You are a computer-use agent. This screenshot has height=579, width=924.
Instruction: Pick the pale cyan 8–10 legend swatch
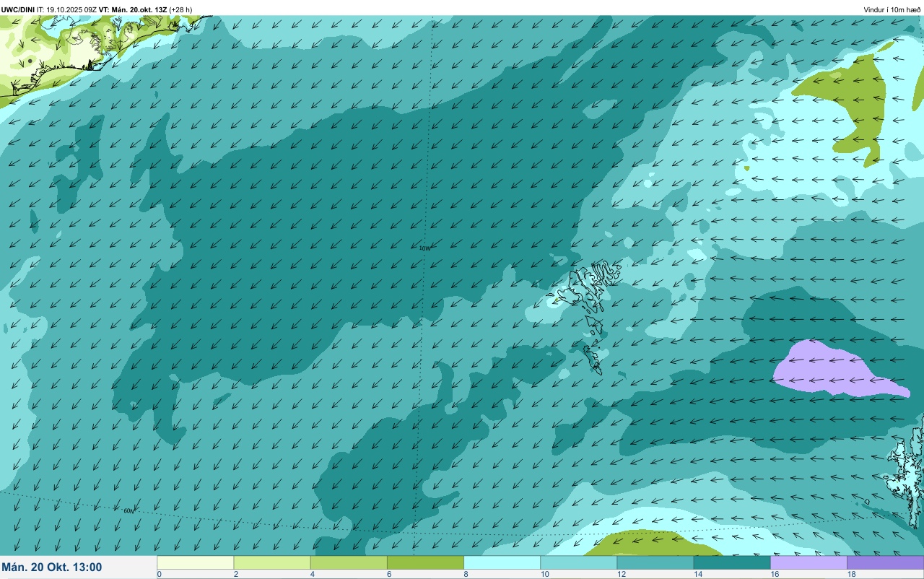pos(502,562)
